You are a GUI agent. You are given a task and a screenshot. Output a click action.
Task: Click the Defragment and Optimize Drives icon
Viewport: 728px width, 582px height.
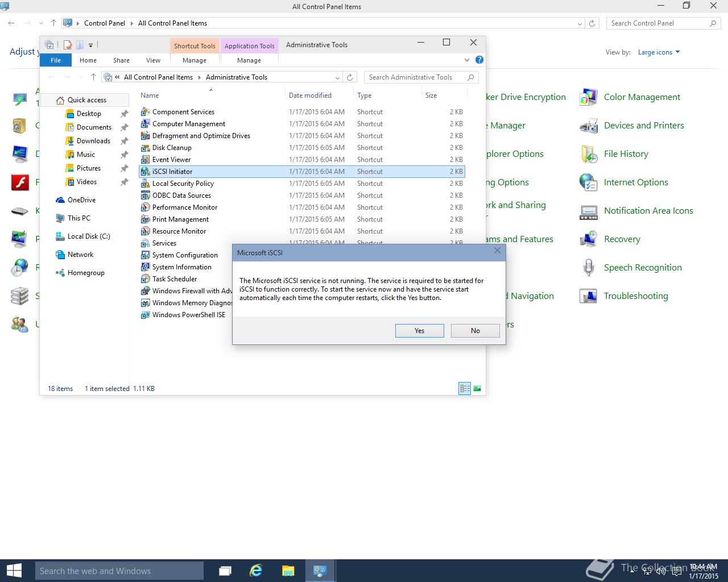click(145, 136)
